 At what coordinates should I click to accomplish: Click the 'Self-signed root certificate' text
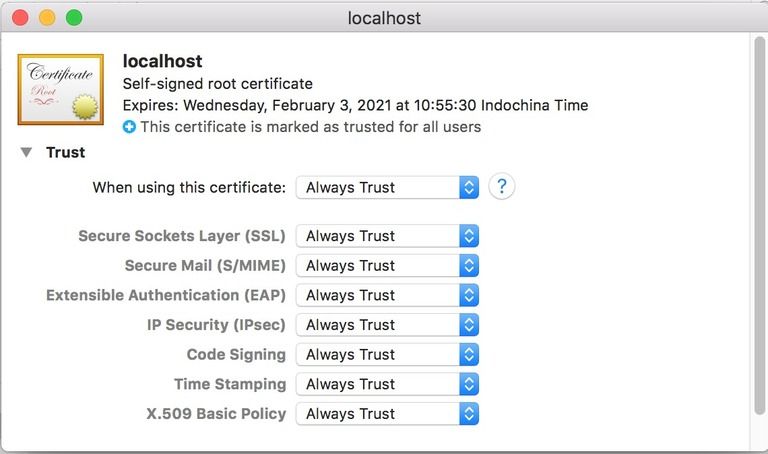pos(217,84)
